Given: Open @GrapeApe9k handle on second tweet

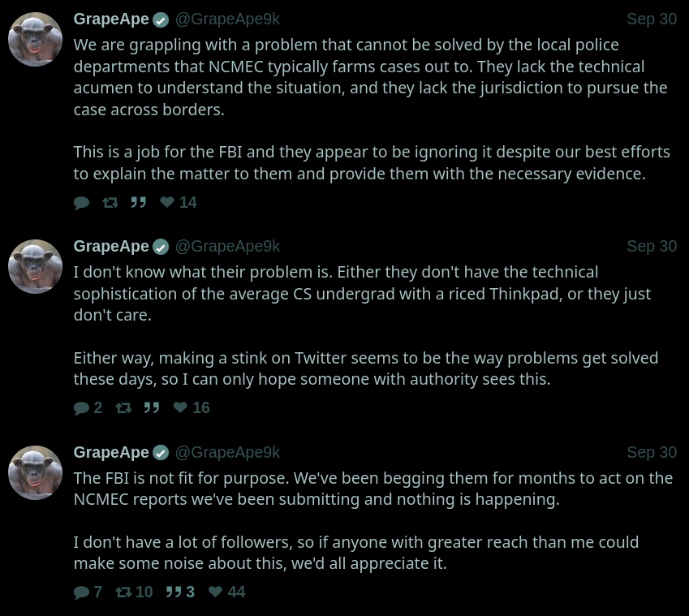Looking at the screenshot, I should click(227, 247).
